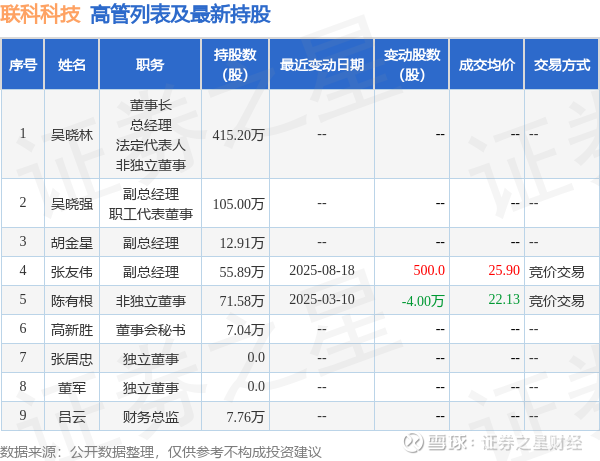This screenshot has height=461, width=600.
Task: Click the date 2025-03-10
Action: pyautogui.click(x=322, y=299)
